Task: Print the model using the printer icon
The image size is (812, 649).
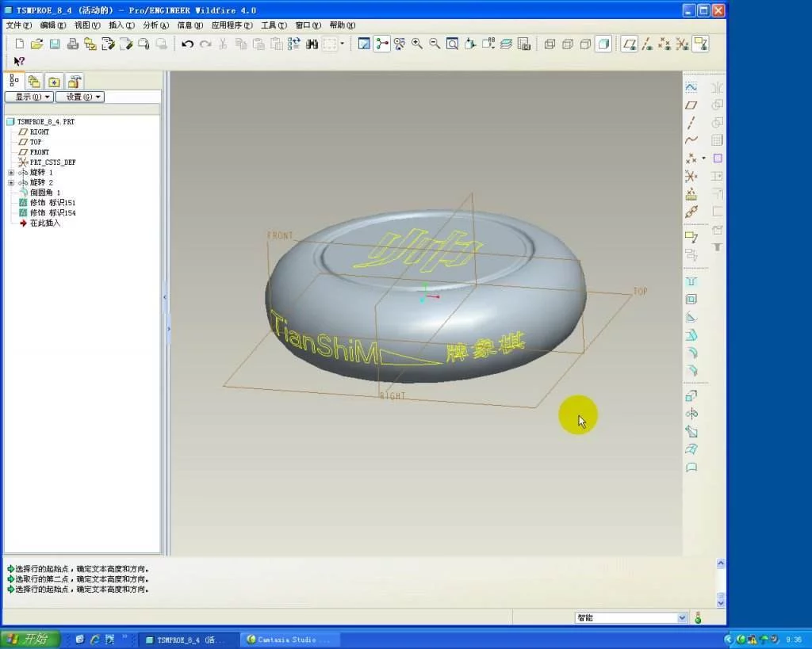Action: 72,44
